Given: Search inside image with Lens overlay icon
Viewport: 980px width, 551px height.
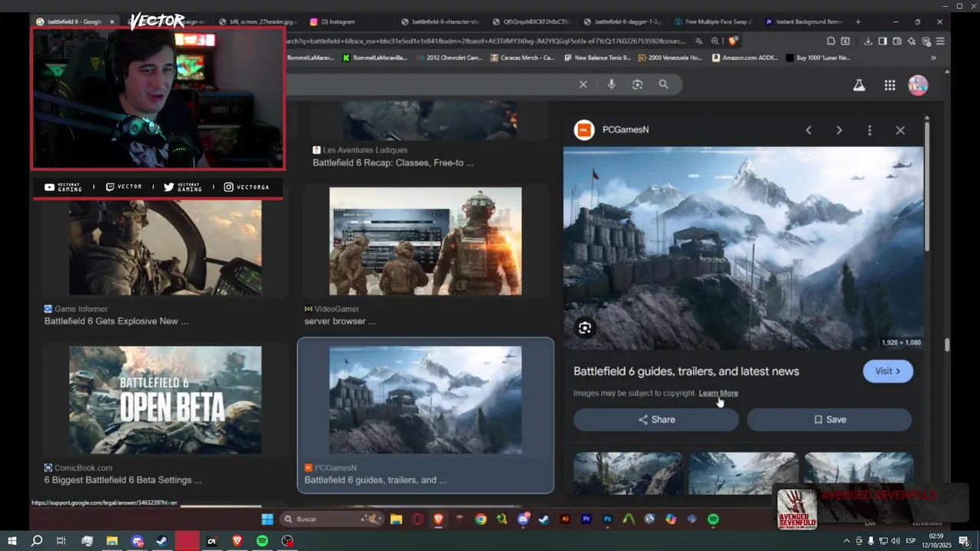Looking at the screenshot, I should pos(585,328).
